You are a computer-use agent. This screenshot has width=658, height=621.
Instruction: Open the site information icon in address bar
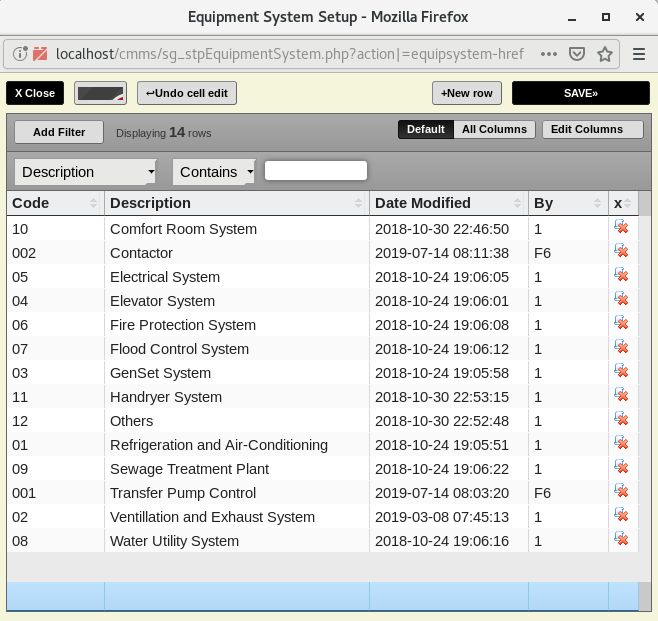tap(19, 54)
